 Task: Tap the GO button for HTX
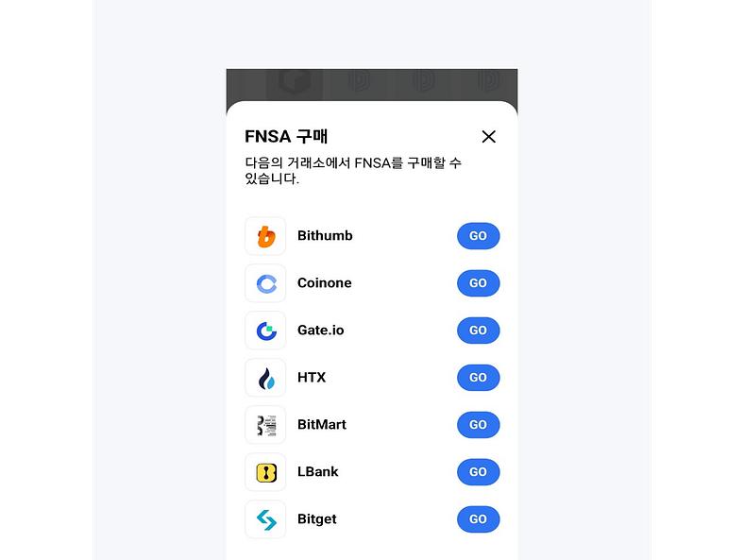tap(478, 378)
